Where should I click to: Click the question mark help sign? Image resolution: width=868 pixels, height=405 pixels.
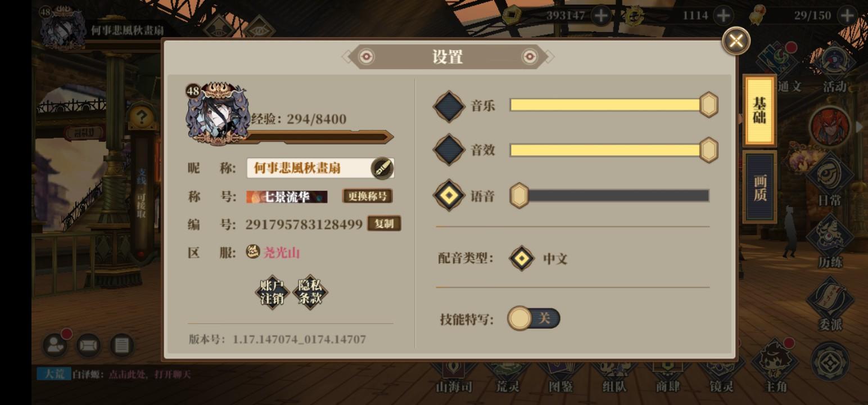coord(142,117)
